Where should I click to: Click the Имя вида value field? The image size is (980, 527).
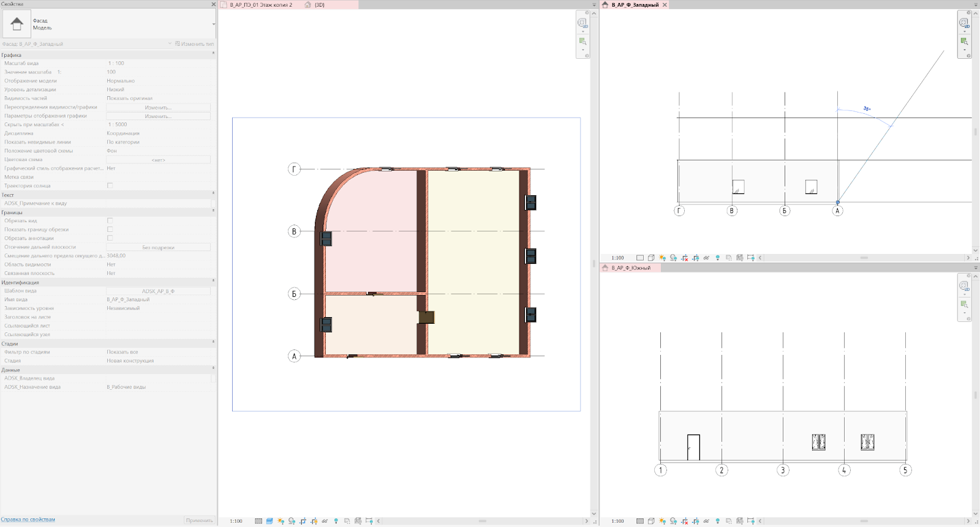pos(159,300)
